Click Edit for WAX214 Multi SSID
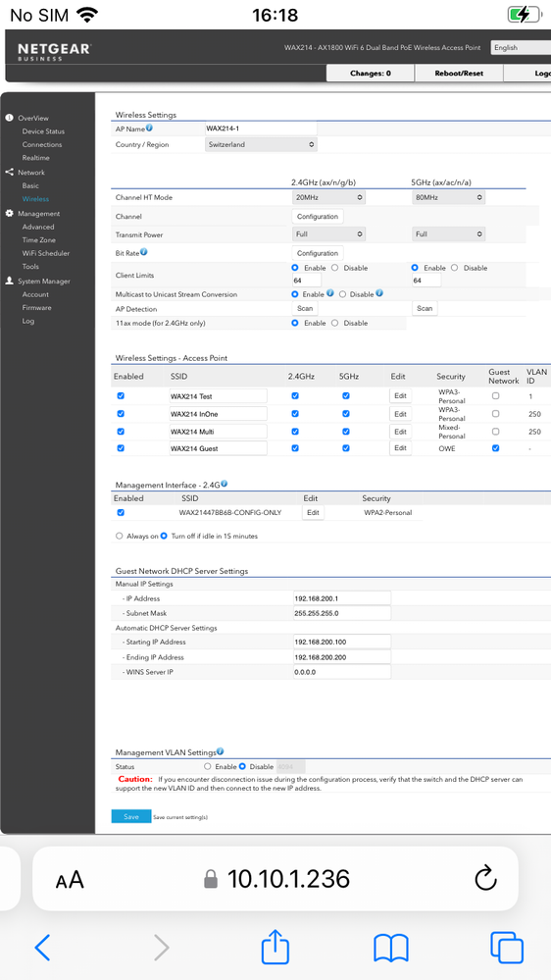The width and height of the screenshot is (551, 980). 400,432
